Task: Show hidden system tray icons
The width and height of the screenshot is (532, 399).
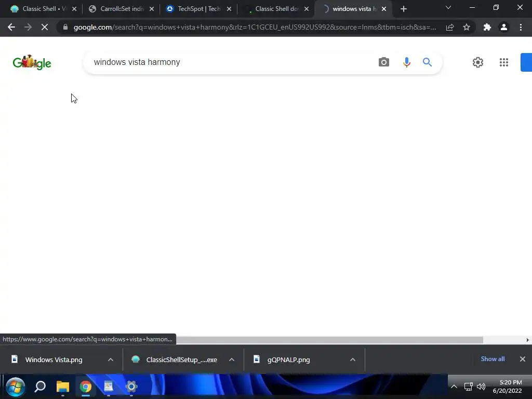Action: point(454,387)
